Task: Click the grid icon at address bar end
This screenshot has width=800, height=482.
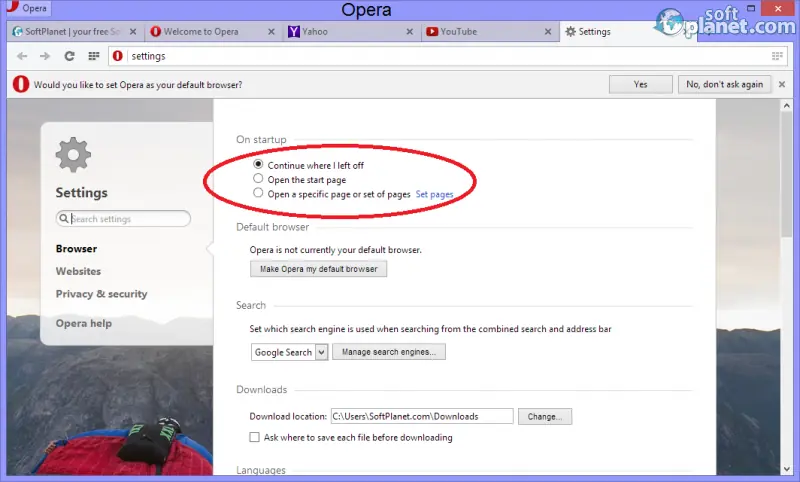Action: pos(777,56)
